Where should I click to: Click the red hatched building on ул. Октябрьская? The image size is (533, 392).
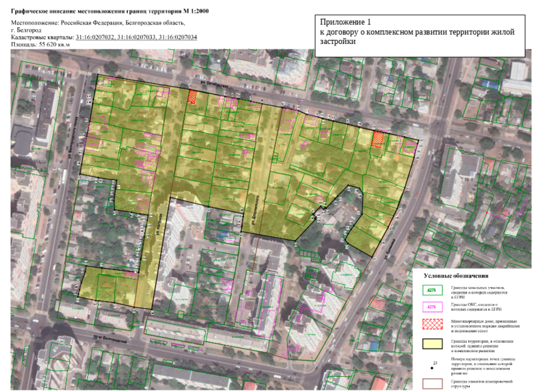(193, 97)
